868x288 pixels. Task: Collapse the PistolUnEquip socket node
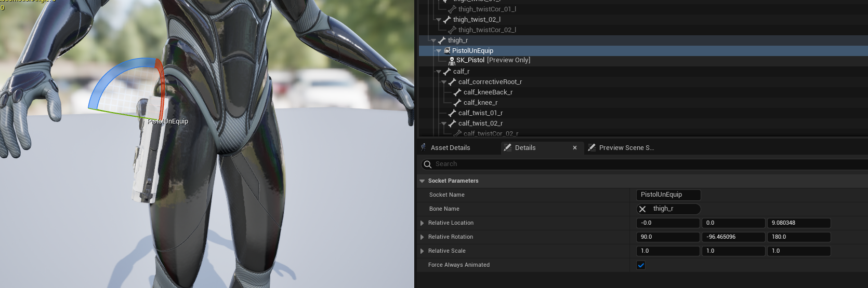coord(439,51)
